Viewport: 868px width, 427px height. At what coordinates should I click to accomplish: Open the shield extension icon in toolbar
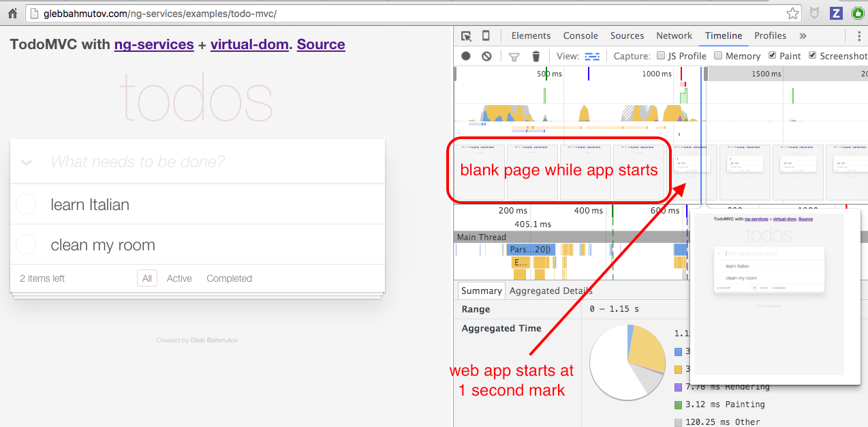(815, 13)
